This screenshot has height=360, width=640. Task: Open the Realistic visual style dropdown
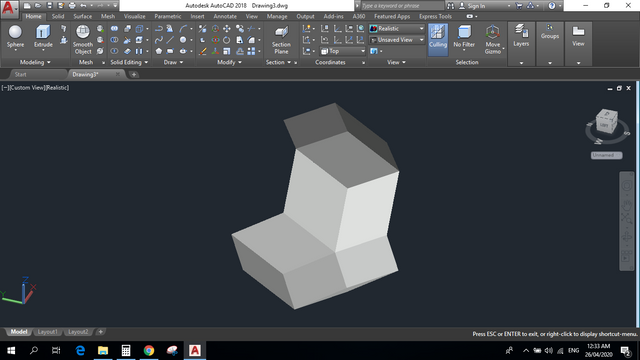tap(396, 29)
